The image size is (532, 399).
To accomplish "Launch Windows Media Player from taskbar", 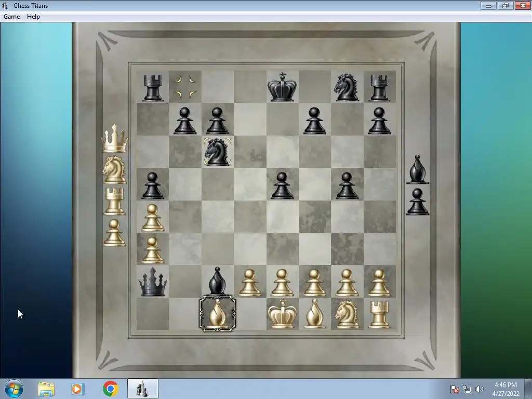I will (78, 389).
